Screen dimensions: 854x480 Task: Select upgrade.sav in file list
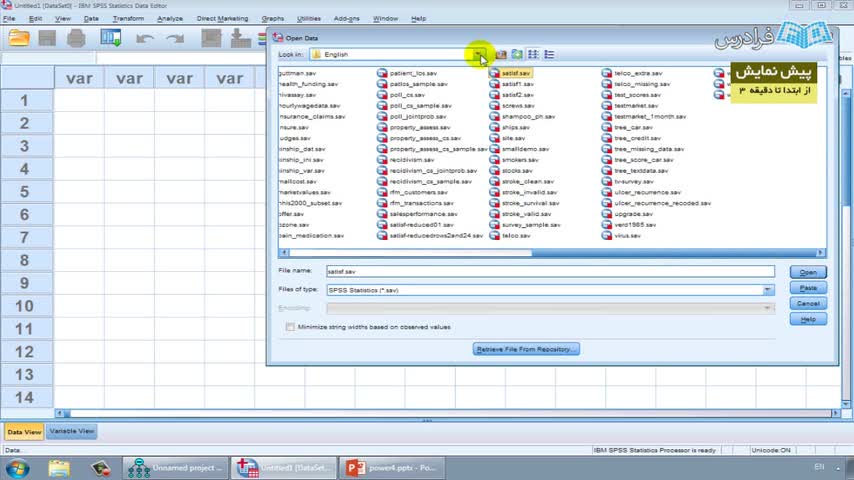[x=633, y=214]
